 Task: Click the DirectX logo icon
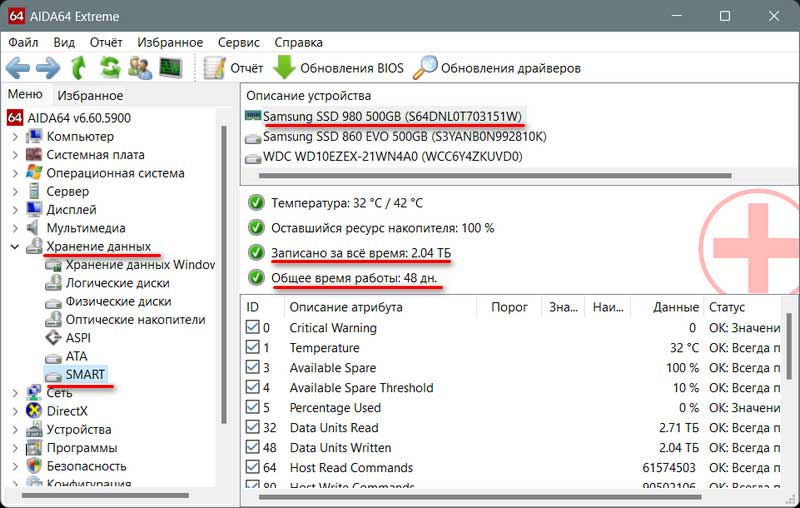[34, 411]
